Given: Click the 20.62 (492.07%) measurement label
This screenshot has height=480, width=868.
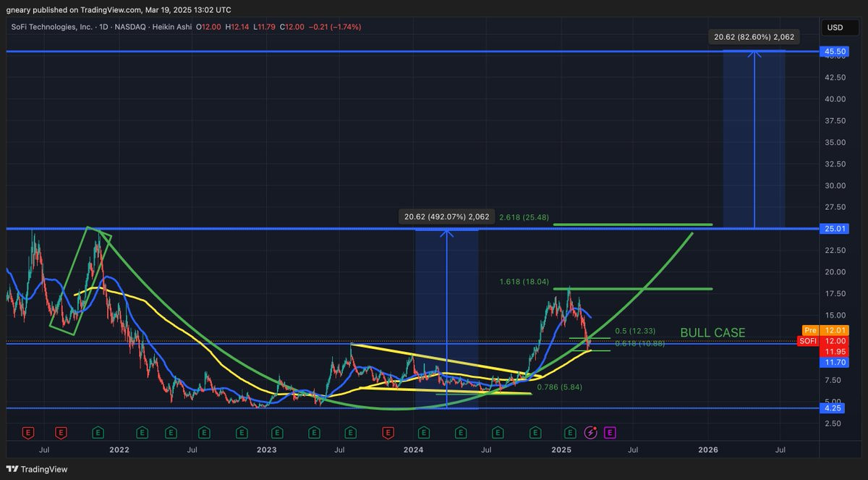Looking at the screenshot, I should click(447, 216).
